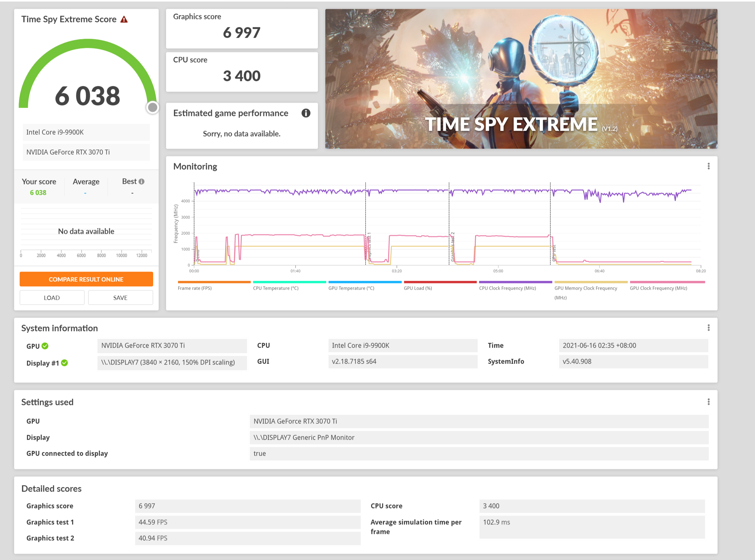Screen dimensions: 755x560
Task: Click the Time Spy Extreme banner image
Action: pyautogui.click(x=521, y=79)
